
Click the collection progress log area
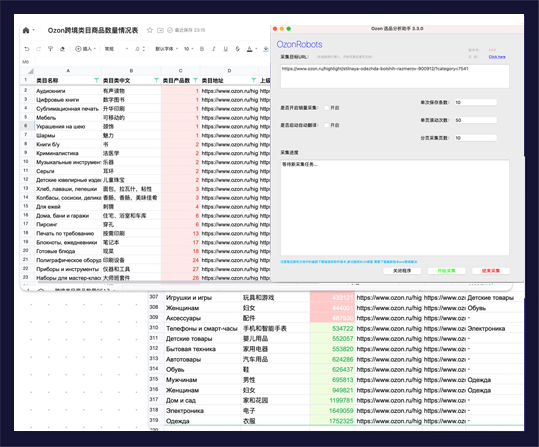click(x=395, y=208)
